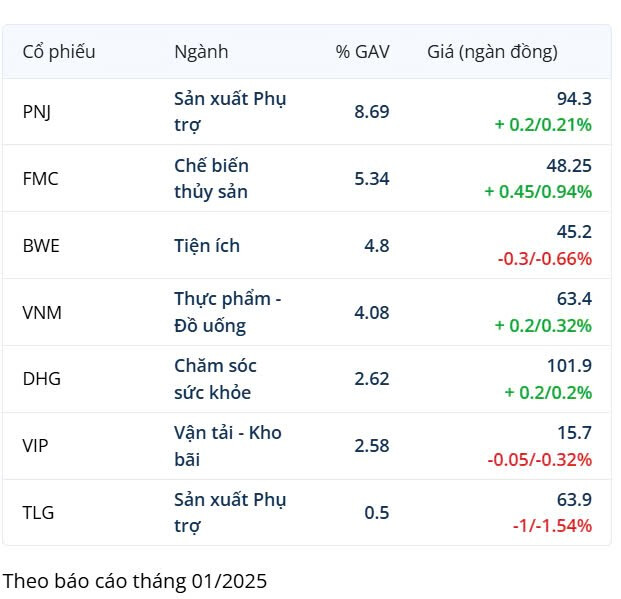621x599 pixels.
Task: Sort by % GAV column header
Action: (x=362, y=52)
